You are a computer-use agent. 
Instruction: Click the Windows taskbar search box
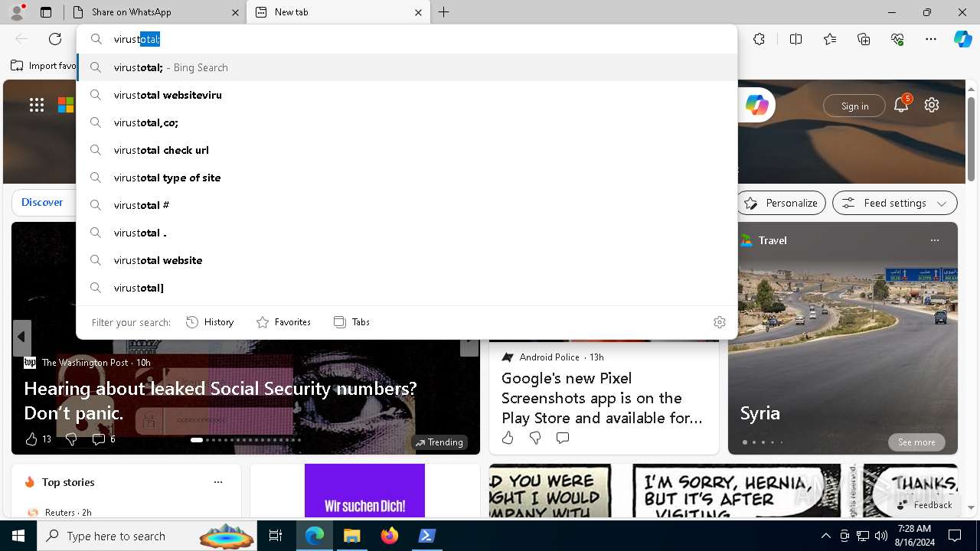coord(148,536)
